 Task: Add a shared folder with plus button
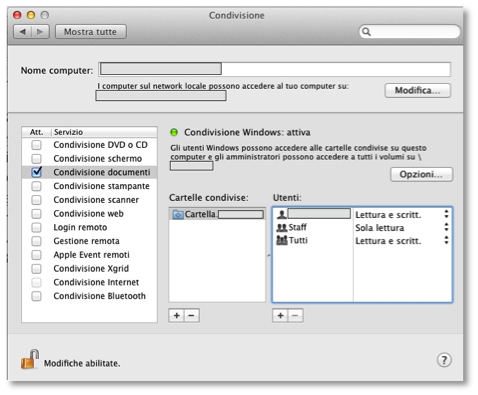(177, 315)
